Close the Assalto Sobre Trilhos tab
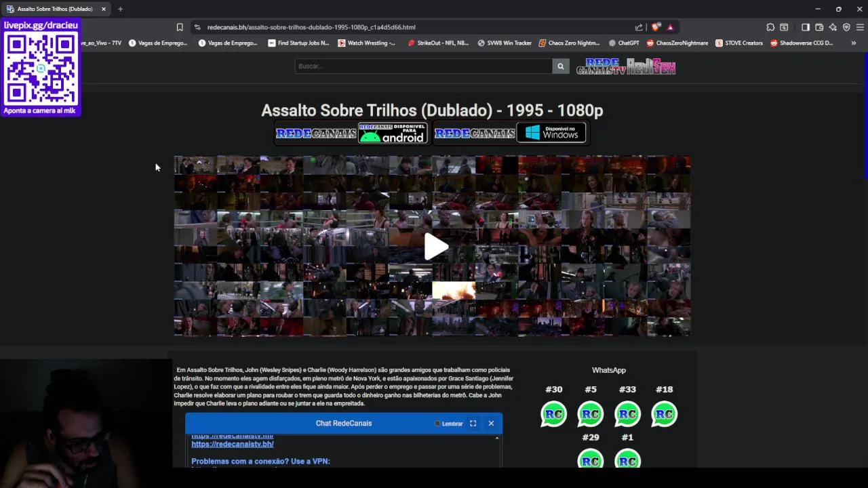The image size is (868, 488). click(104, 9)
